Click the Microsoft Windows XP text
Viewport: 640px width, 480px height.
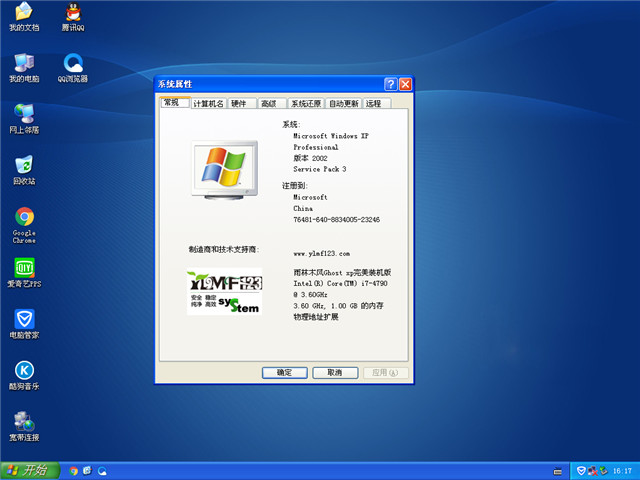point(331,136)
